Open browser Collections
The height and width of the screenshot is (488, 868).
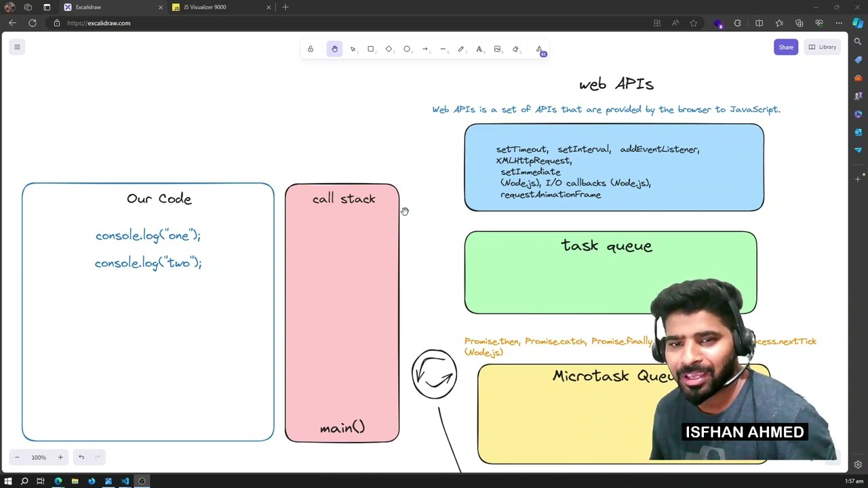[800, 23]
